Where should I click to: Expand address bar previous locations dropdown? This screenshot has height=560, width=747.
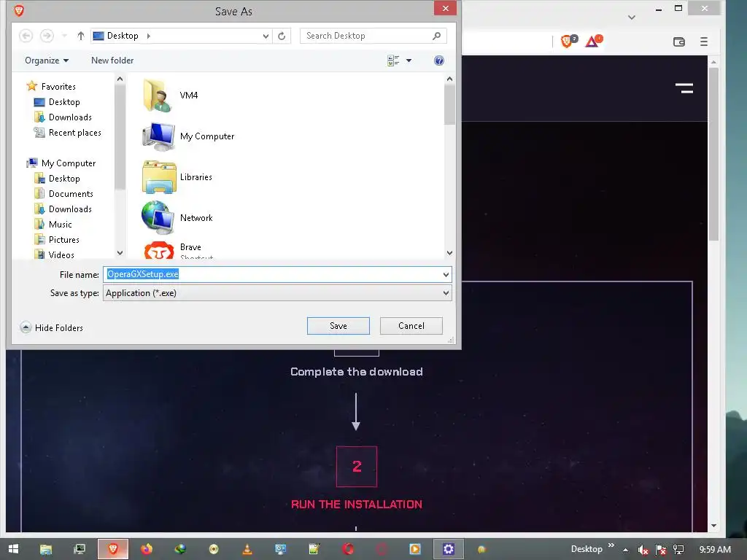(266, 36)
